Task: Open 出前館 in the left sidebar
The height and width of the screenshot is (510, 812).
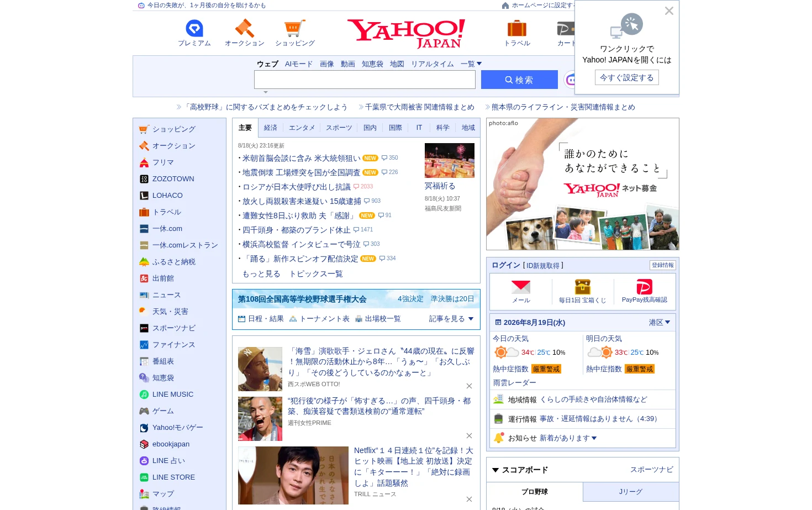Action: pos(157,278)
